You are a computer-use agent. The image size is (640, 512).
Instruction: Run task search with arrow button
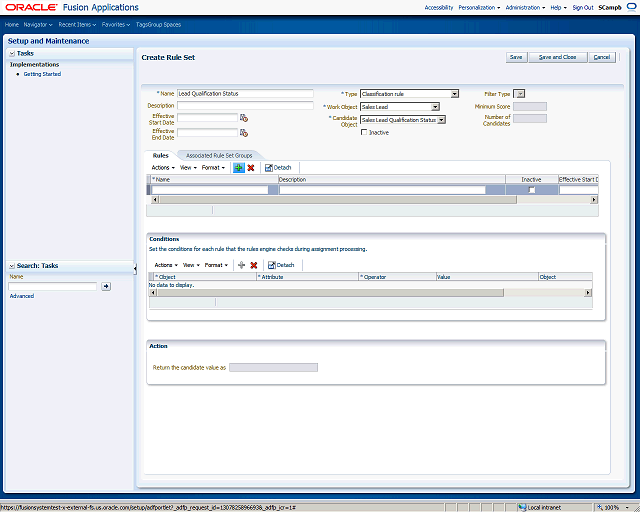(106, 286)
